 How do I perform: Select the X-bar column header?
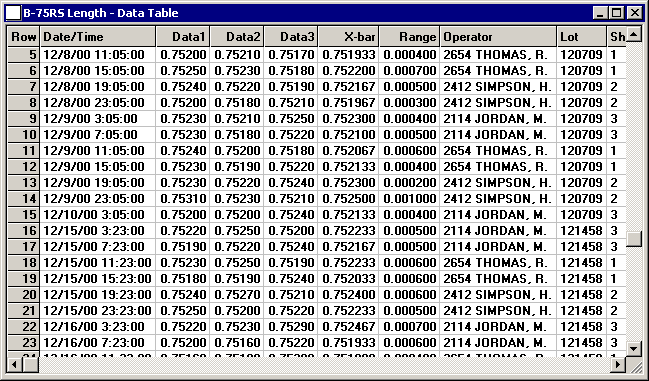[349, 37]
